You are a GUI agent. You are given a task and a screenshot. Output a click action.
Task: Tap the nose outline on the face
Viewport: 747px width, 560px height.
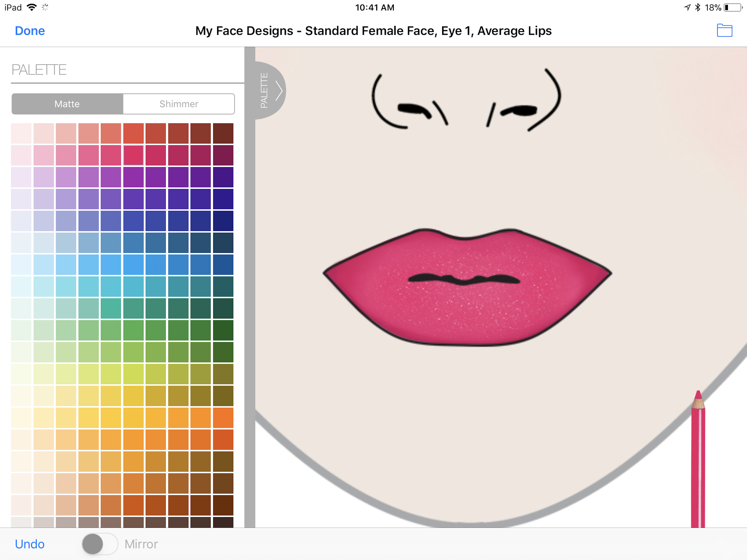click(466, 100)
